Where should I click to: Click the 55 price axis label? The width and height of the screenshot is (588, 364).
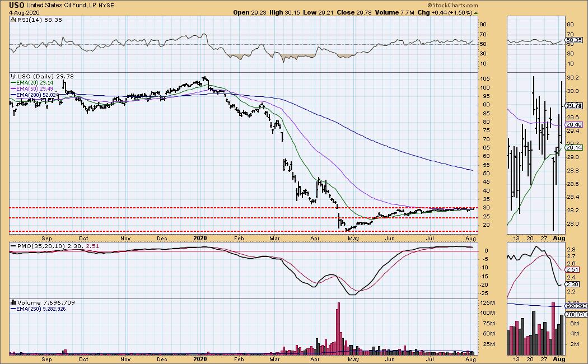486,165
